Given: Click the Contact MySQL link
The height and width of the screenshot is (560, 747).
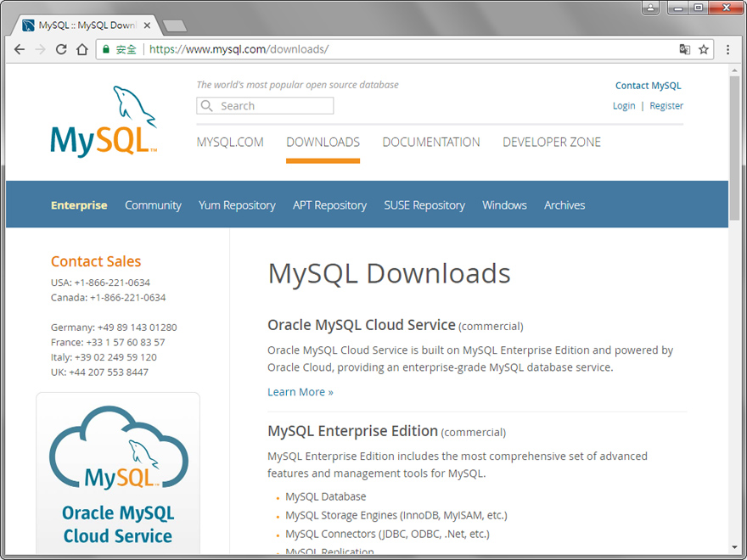Looking at the screenshot, I should coord(649,86).
